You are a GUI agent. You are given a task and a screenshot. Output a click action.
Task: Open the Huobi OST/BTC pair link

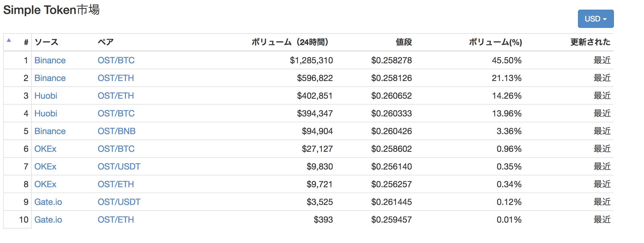(x=116, y=113)
